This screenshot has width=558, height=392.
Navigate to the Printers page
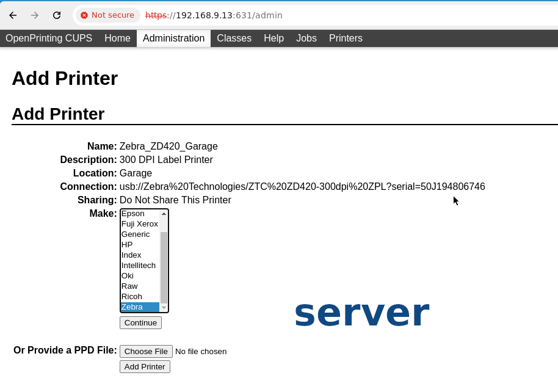pyautogui.click(x=346, y=38)
